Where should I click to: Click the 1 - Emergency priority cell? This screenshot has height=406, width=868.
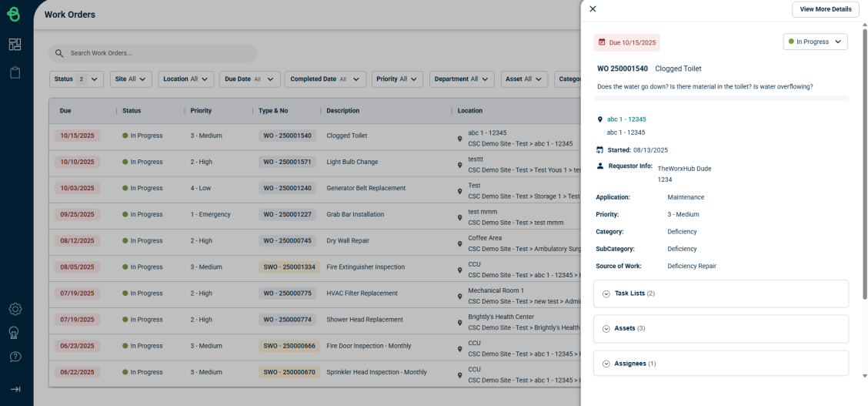tap(210, 214)
